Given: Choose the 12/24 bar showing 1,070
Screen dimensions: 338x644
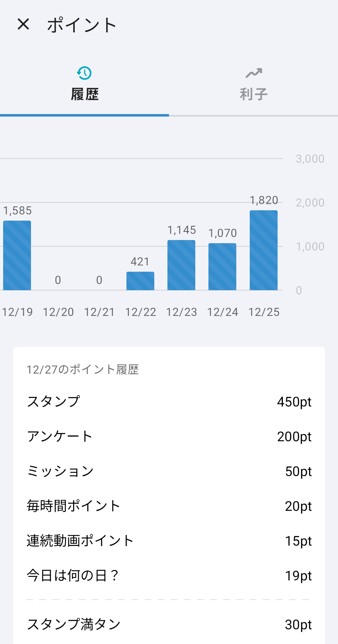Looking at the screenshot, I should [x=222, y=267].
